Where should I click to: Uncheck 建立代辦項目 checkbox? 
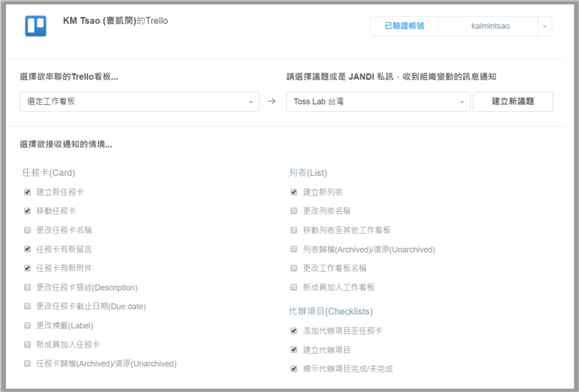click(x=294, y=350)
